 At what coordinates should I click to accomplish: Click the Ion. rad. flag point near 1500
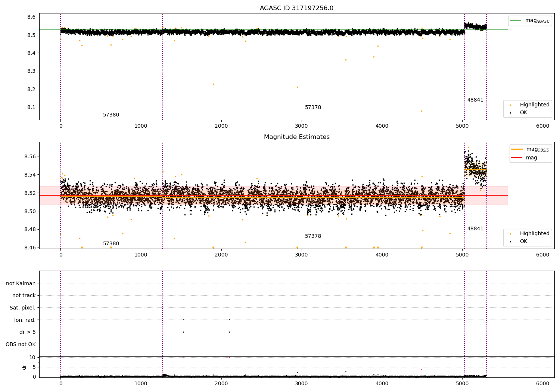click(x=183, y=320)
